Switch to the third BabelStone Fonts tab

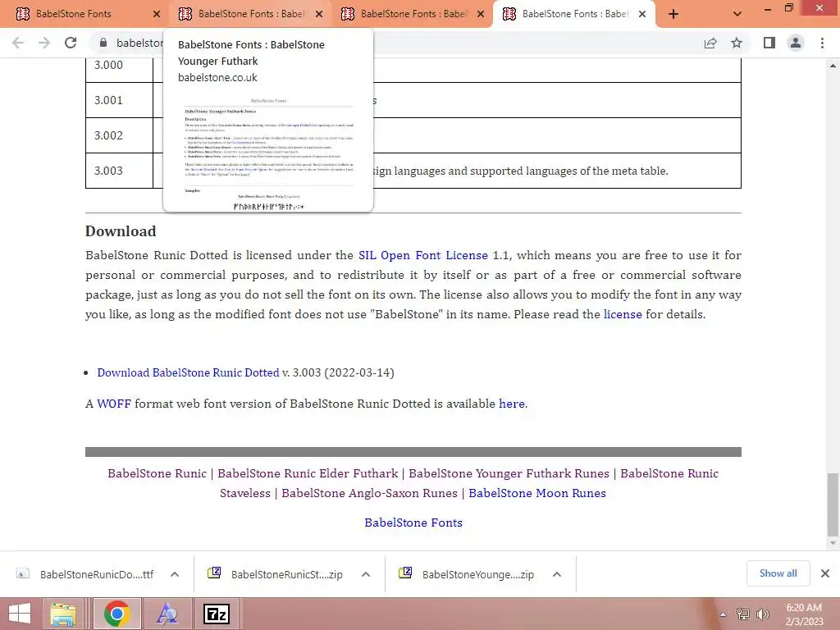click(x=413, y=14)
